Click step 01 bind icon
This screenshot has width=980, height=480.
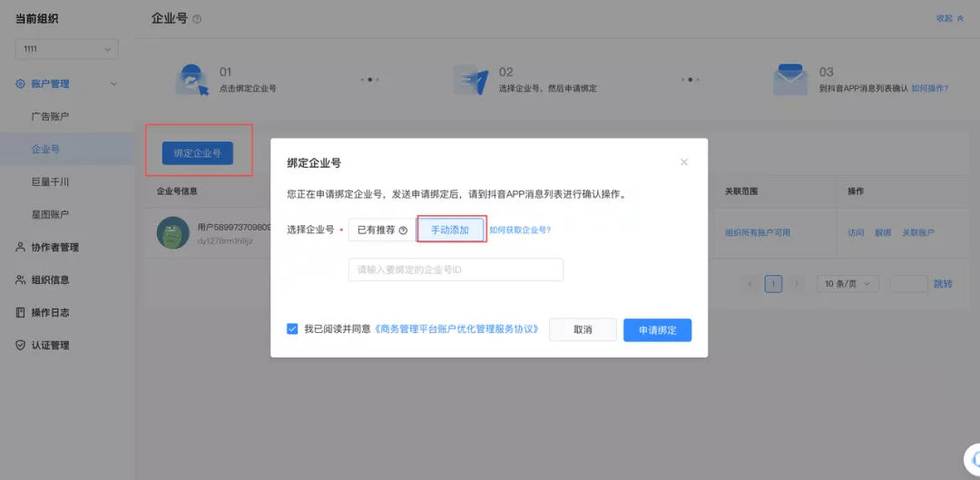[191, 80]
